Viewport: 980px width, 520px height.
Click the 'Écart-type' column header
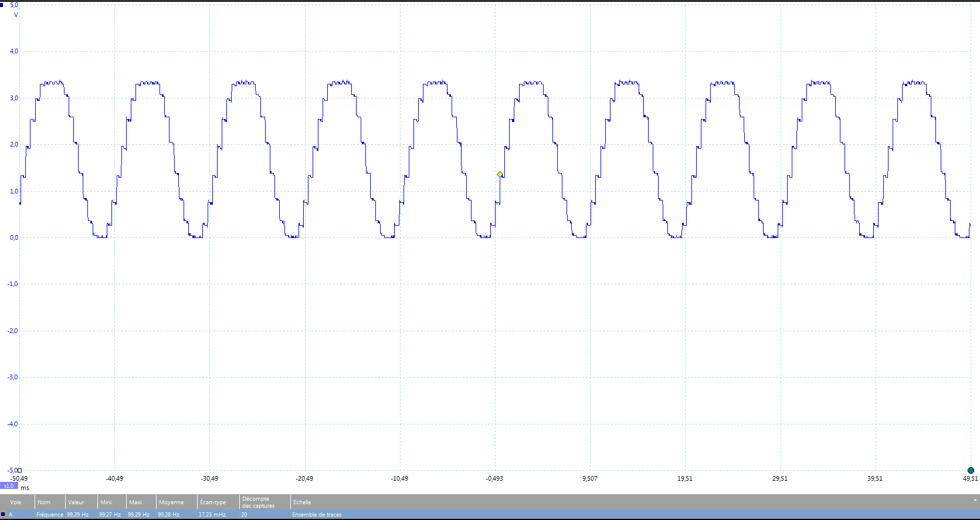pyautogui.click(x=213, y=502)
